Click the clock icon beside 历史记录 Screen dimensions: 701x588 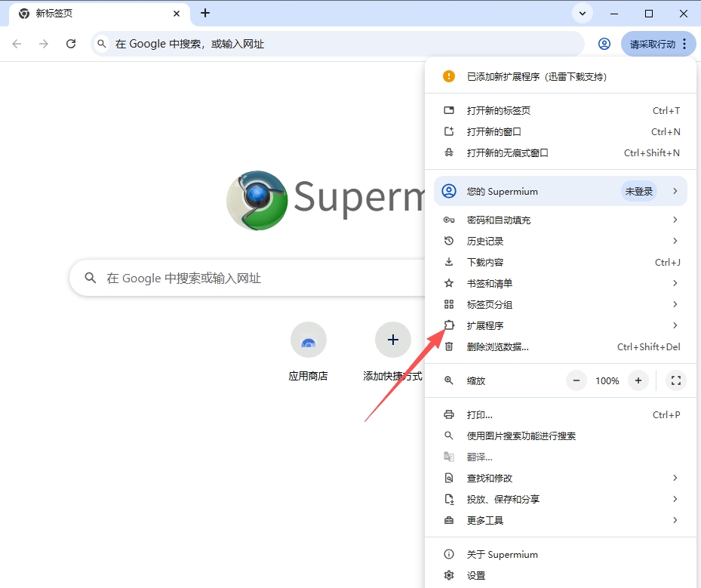pos(449,241)
